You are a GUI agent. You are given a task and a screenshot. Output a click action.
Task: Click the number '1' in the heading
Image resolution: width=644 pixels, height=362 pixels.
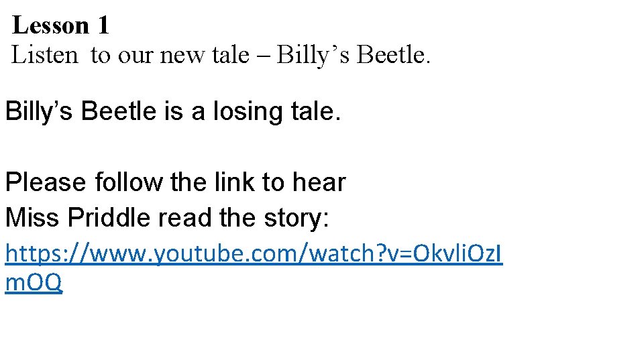(x=103, y=25)
